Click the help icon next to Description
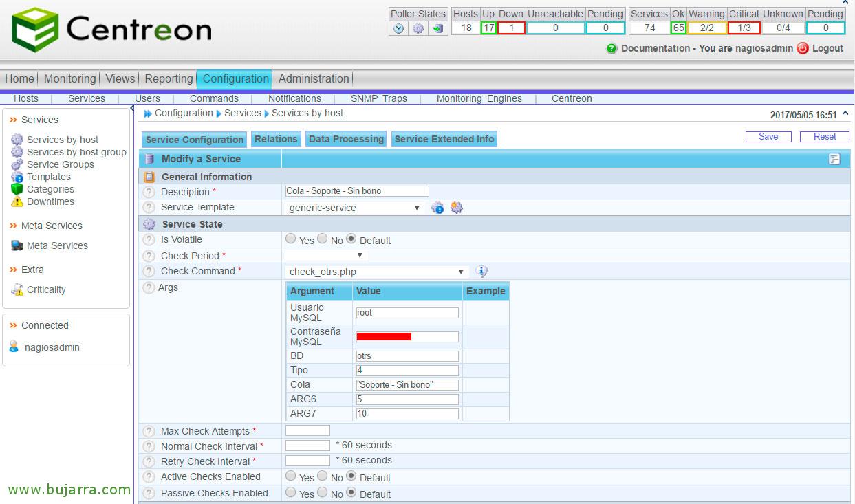Image resolution: width=855 pixels, height=504 pixels. click(x=149, y=192)
